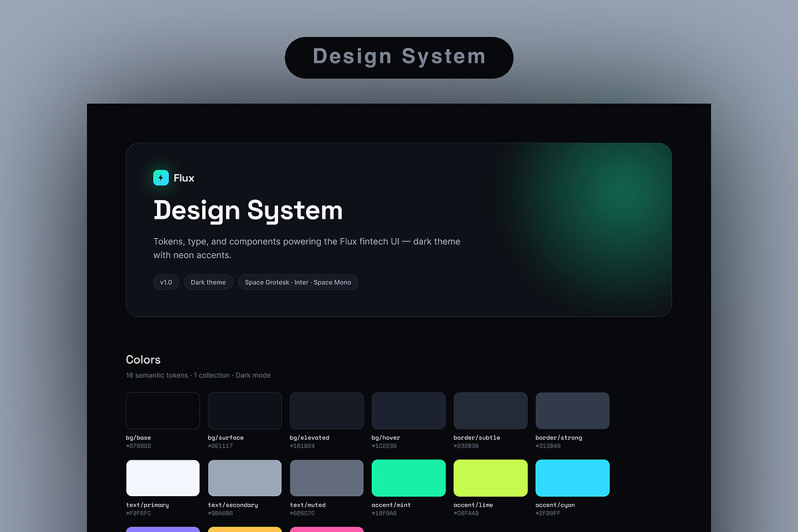
Task: Click the text/primary token label
Action: (147, 505)
